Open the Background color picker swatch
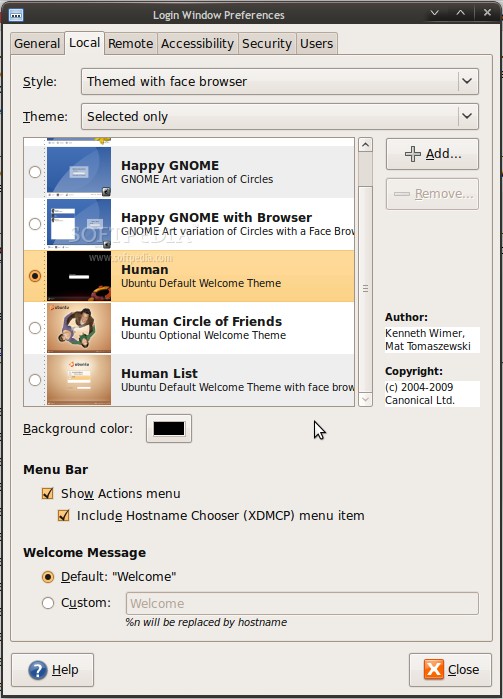The image size is (503, 699). (169, 428)
